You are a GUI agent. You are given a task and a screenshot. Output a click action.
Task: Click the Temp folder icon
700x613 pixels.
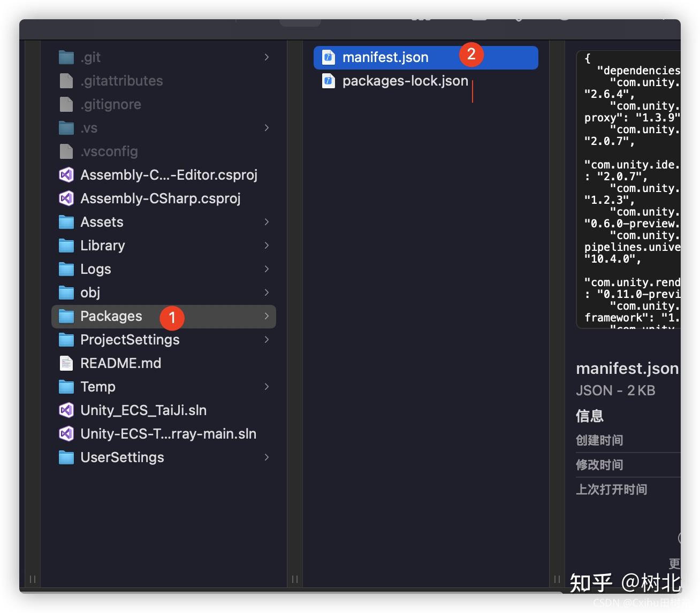pos(65,387)
